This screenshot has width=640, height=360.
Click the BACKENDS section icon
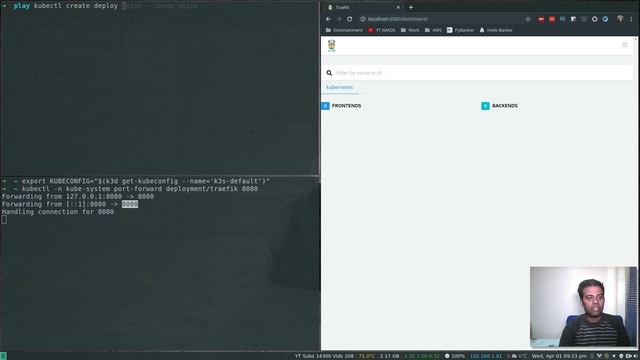pyautogui.click(x=485, y=106)
